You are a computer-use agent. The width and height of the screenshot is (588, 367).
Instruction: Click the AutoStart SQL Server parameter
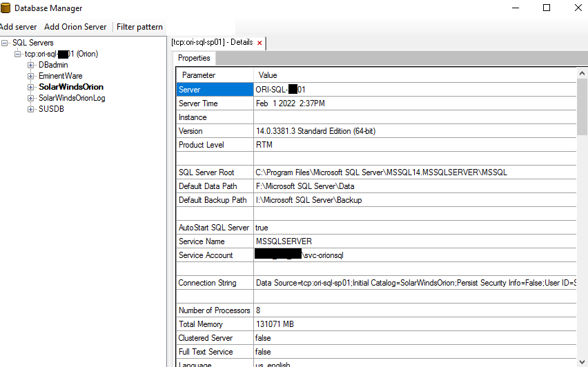point(215,228)
